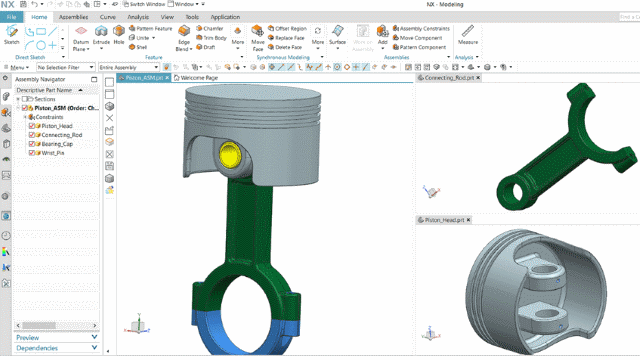Open the No Selection Filter dropdown

[66, 67]
